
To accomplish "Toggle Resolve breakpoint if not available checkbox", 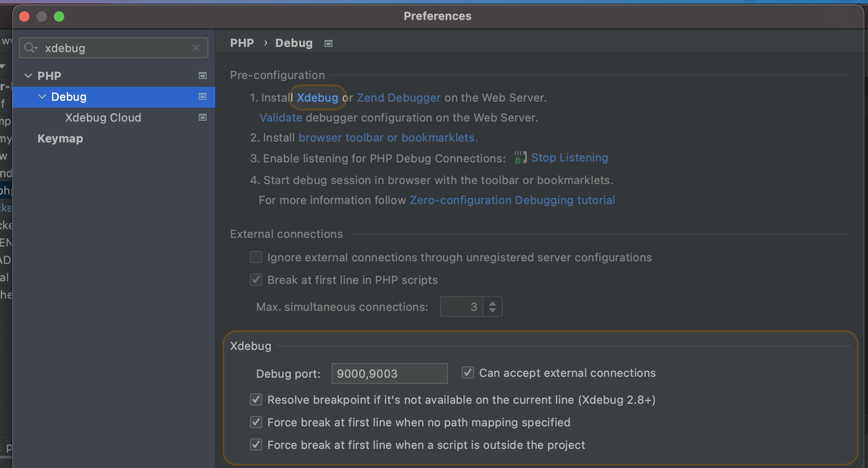I will [256, 400].
